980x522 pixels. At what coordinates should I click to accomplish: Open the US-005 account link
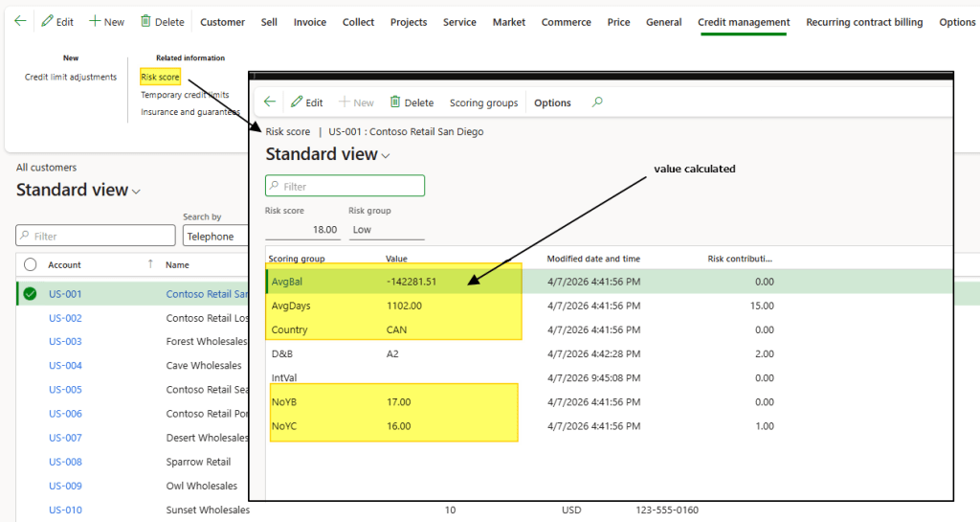65,390
